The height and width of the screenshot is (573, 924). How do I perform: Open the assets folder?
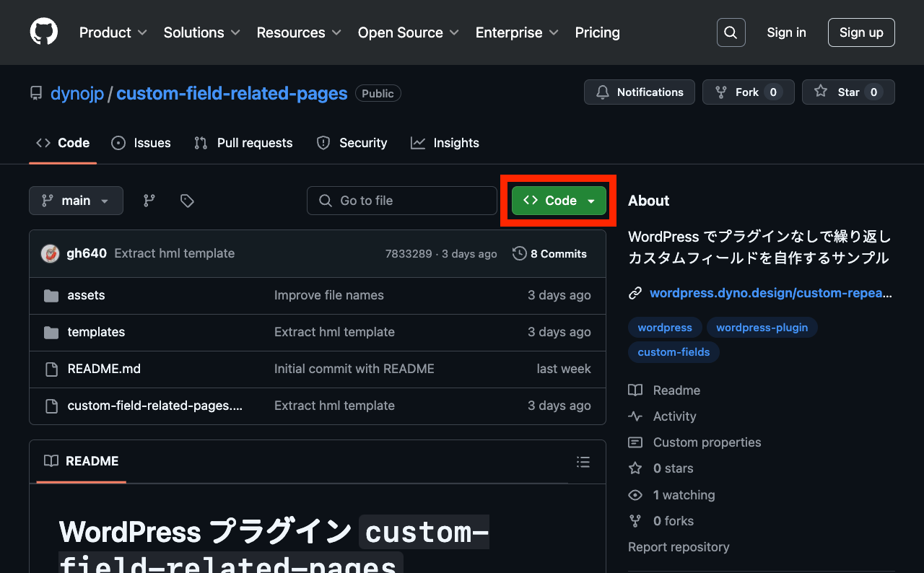[86, 295]
